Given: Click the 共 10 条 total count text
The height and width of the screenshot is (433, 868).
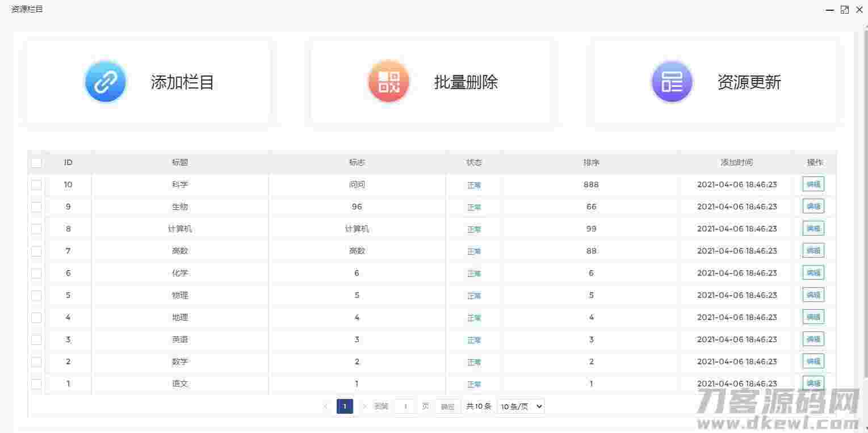Looking at the screenshot, I should [x=479, y=406].
